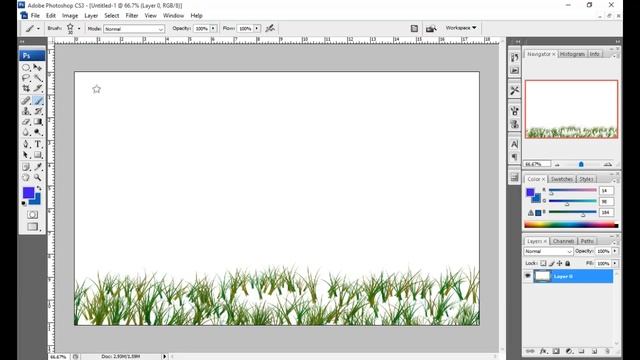
Task: Select the Rectangle shape tool
Action: pyautogui.click(x=38, y=155)
